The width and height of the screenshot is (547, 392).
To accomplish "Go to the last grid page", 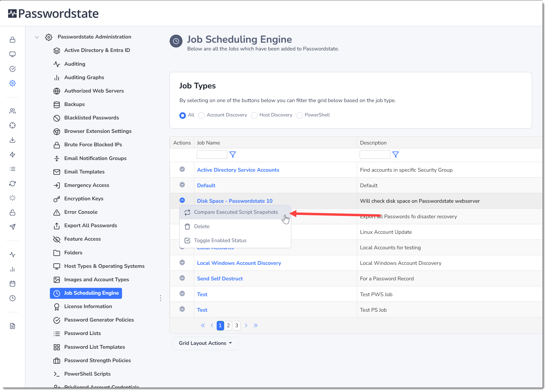I will (256, 325).
